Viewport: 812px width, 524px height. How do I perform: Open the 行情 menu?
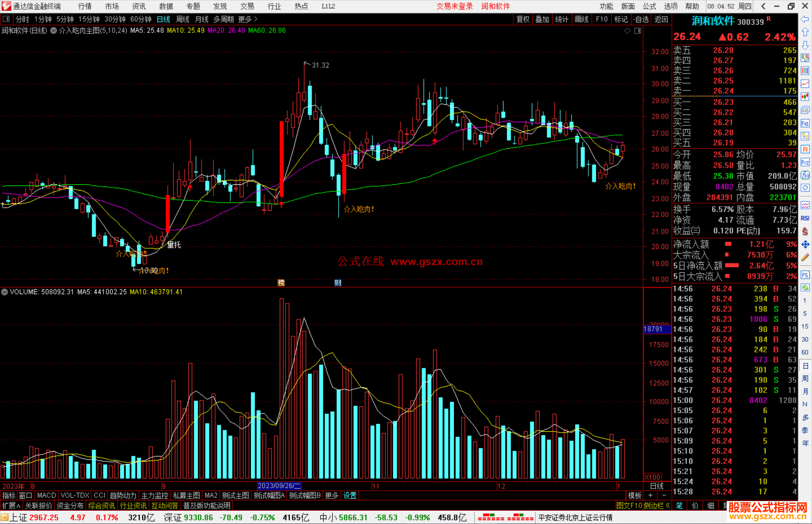coord(85,6)
